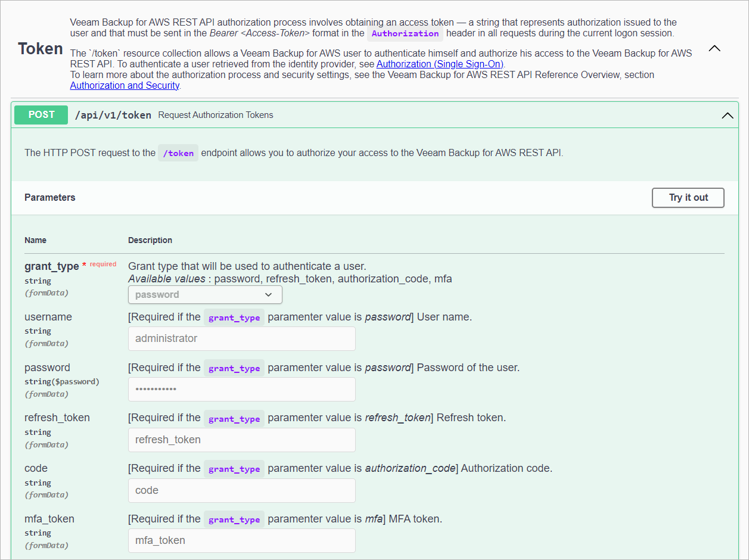749x560 pixels.
Task: Open the Authorization and Security link
Action: click(x=125, y=85)
